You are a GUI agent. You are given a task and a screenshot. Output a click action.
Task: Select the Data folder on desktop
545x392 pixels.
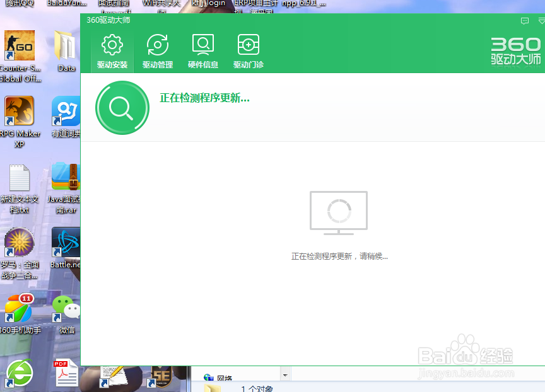66,51
